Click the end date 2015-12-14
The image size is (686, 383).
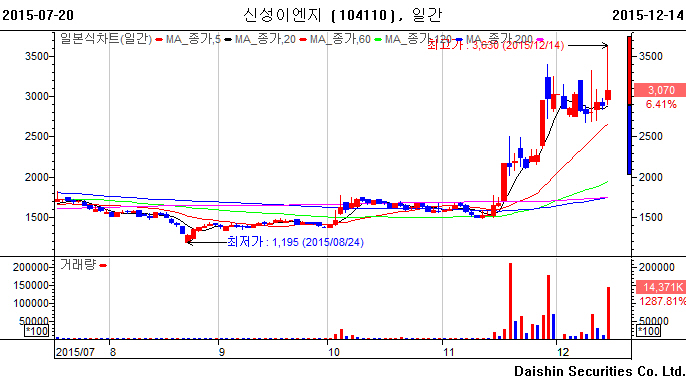(x=648, y=15)
